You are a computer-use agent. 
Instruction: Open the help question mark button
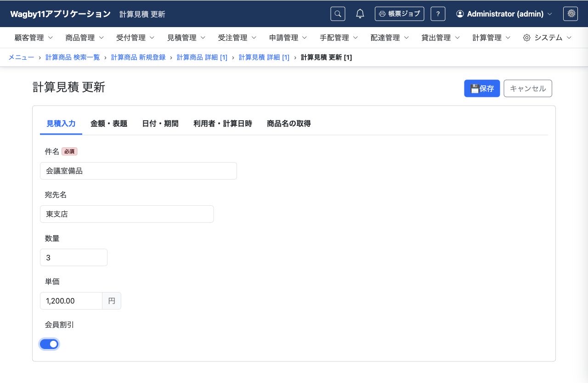[438, 14]
